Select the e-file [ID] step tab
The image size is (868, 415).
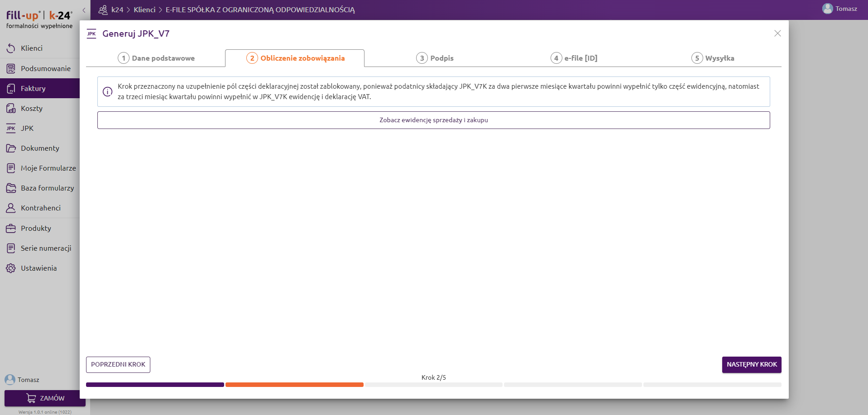click(574, 58)
